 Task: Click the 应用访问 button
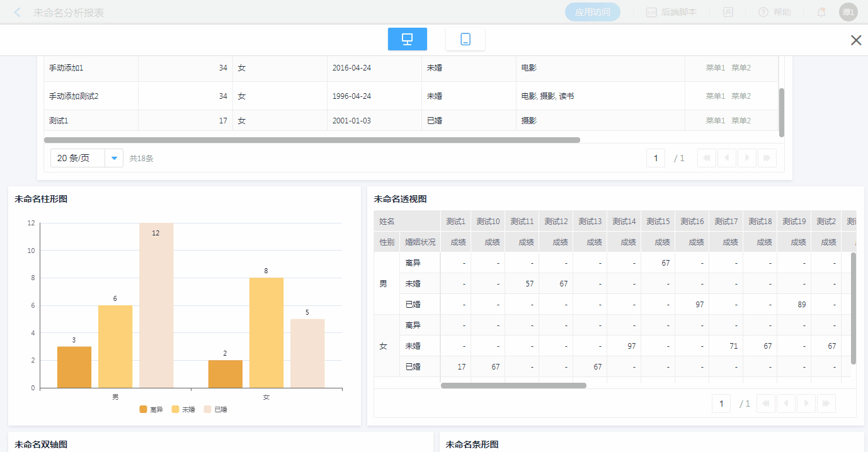tap(592, 12)
